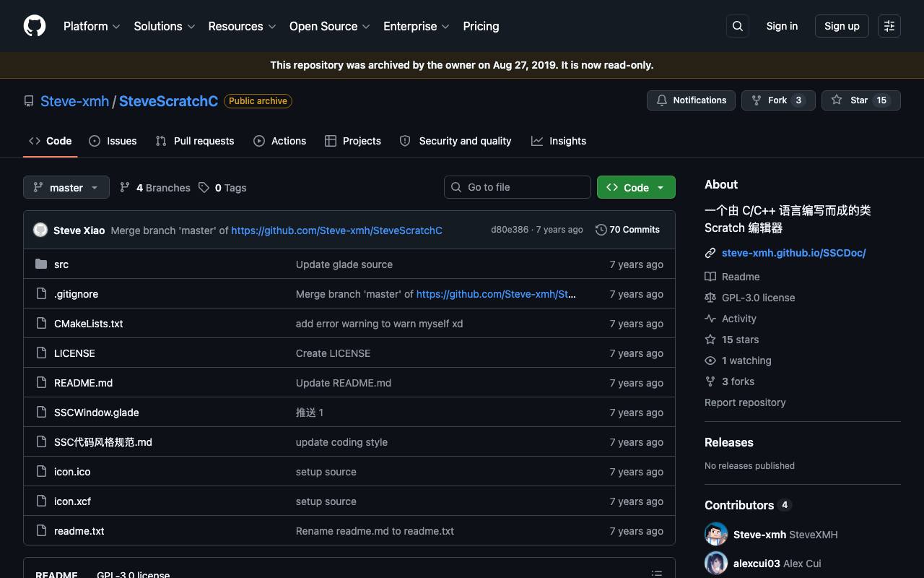Open the green Code dropdown

pos(636,187)
